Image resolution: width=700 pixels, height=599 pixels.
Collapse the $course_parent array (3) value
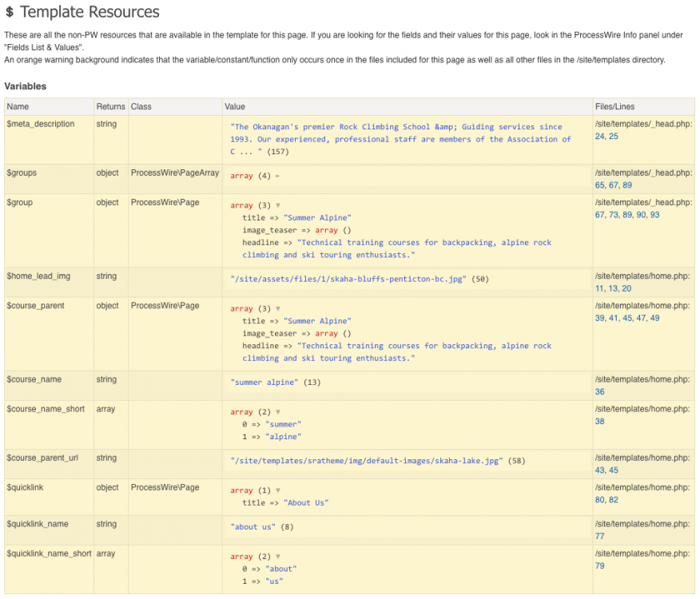[x=277, y=308]
